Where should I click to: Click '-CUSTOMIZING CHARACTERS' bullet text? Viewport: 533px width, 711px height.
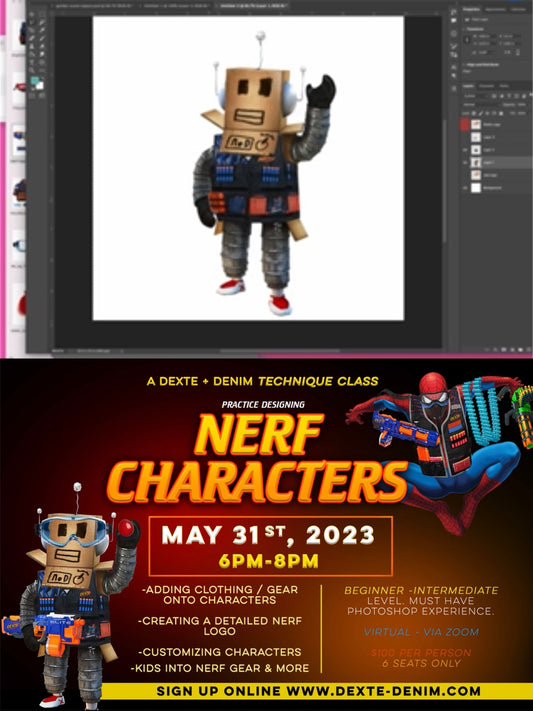tap(220, 652)
